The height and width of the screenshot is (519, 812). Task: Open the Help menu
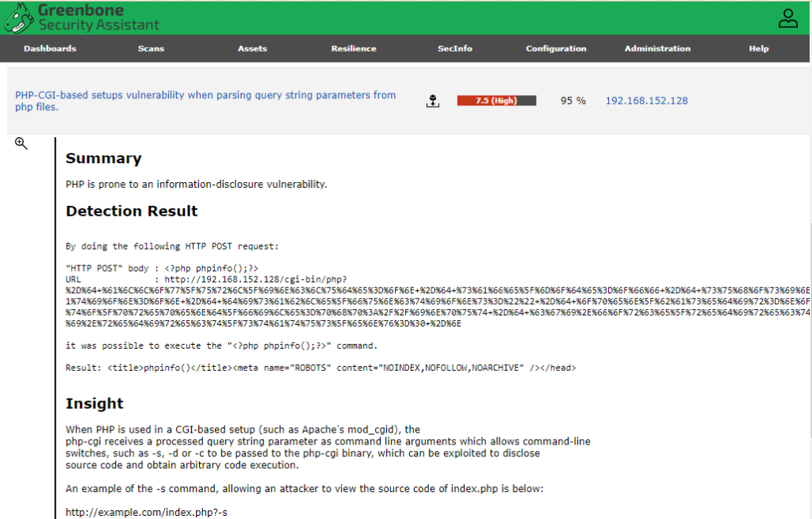pos(759,48)
